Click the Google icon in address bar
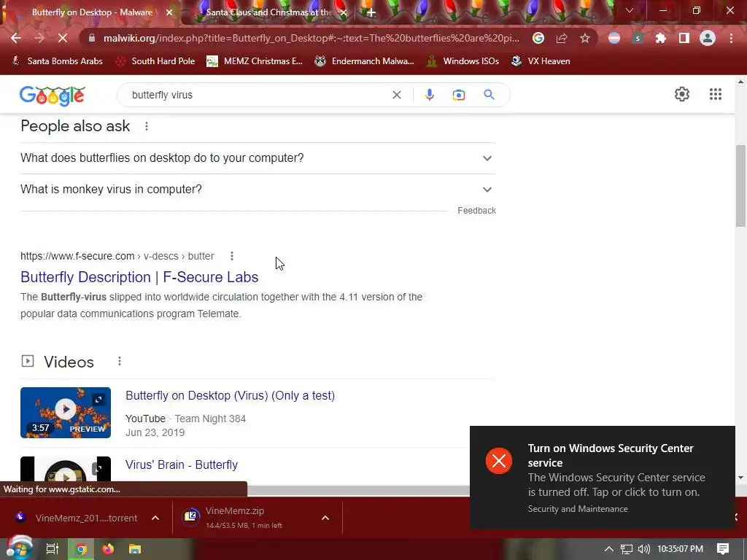 [538, 38]
